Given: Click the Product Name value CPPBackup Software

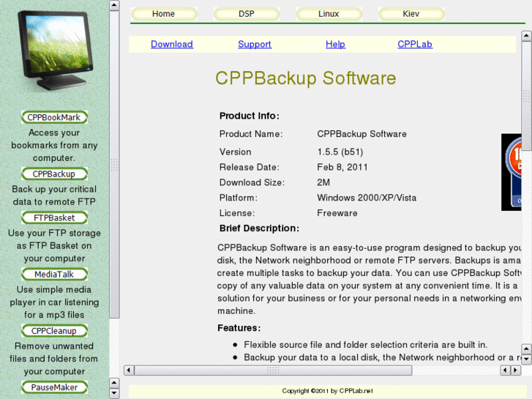Looking at the screenshot, I should (361, 134).
